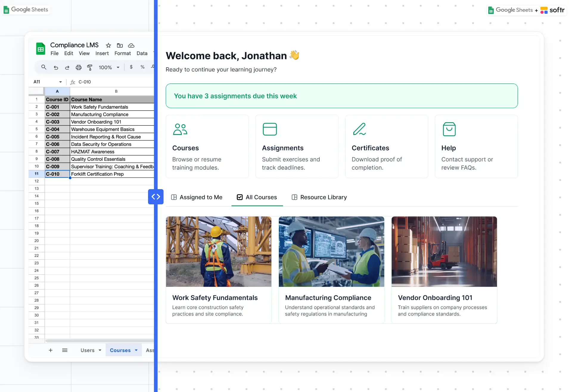This screenshot has width=569, height=392.
Task: Open the Assignments card title
Action: coord(283,148)
